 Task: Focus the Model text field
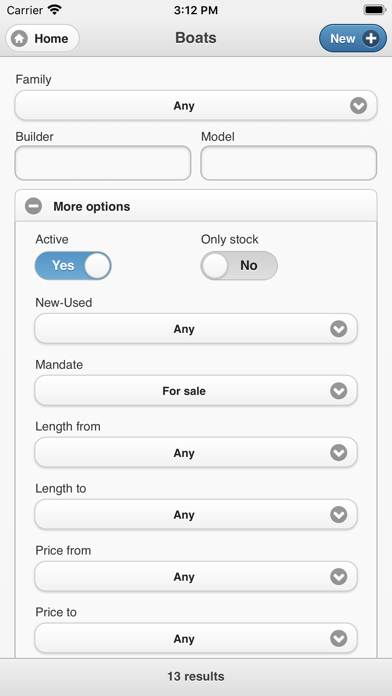click(289, 163)
